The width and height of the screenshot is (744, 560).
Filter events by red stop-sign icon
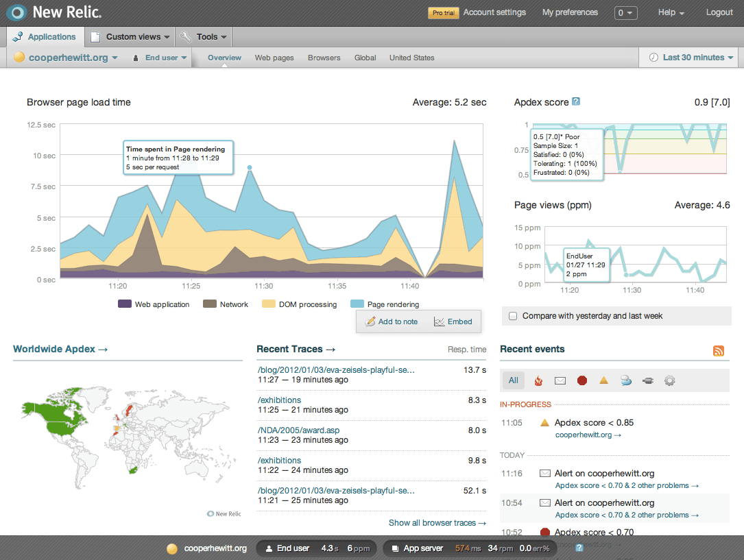[x=582, y=380]
